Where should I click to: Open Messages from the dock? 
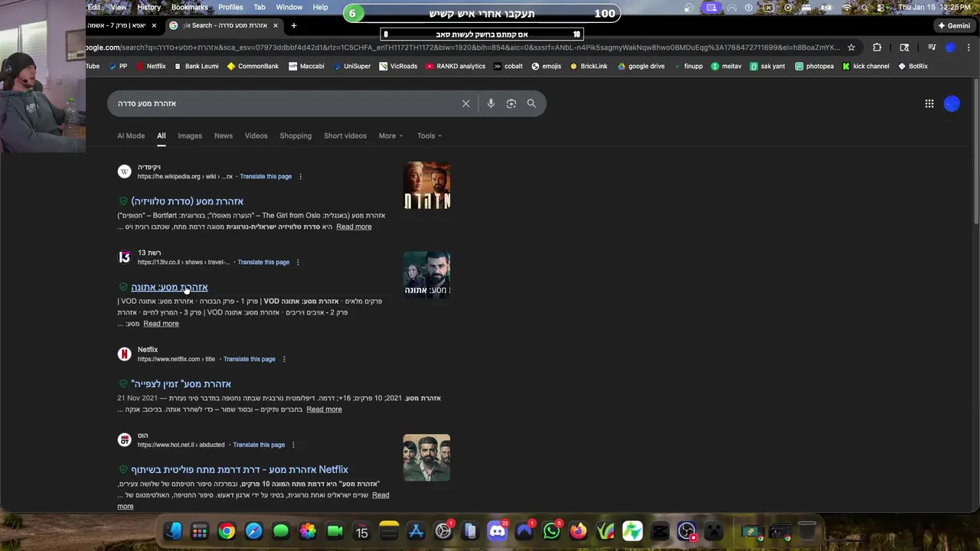point(281,531)
